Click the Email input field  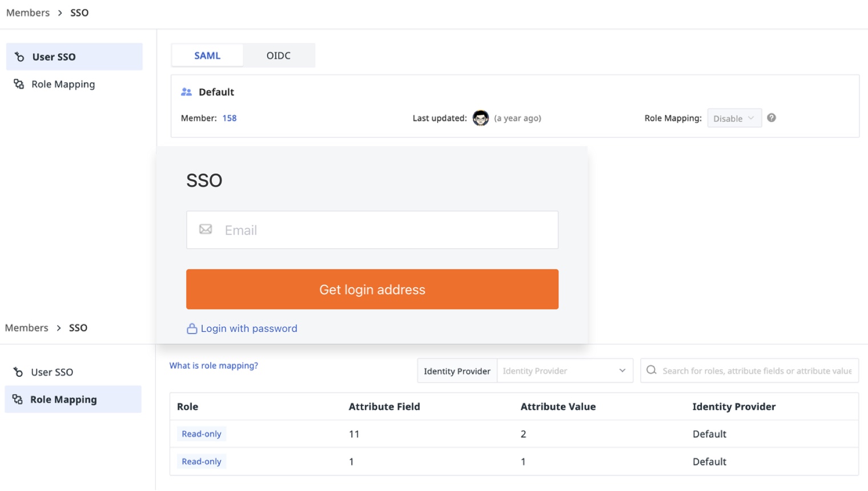[x=372, y=230]
